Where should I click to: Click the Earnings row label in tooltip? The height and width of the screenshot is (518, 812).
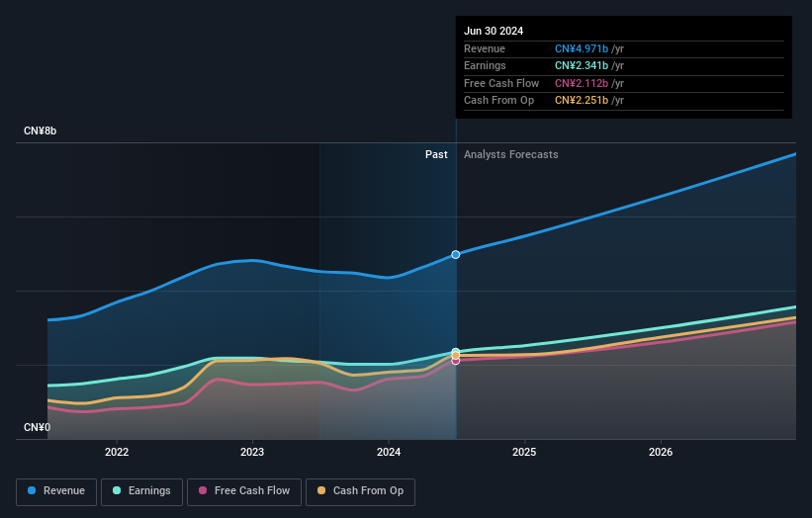485,65
